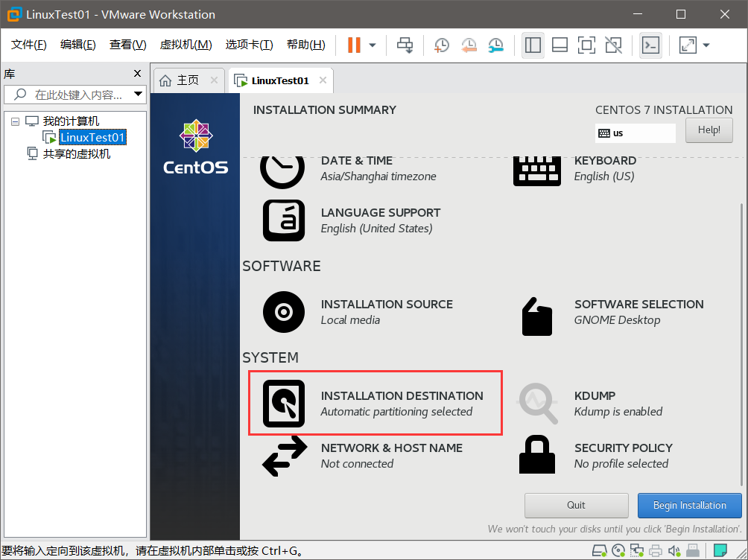
Task: Click network adapter status bar icon
Action: [636, 551]
